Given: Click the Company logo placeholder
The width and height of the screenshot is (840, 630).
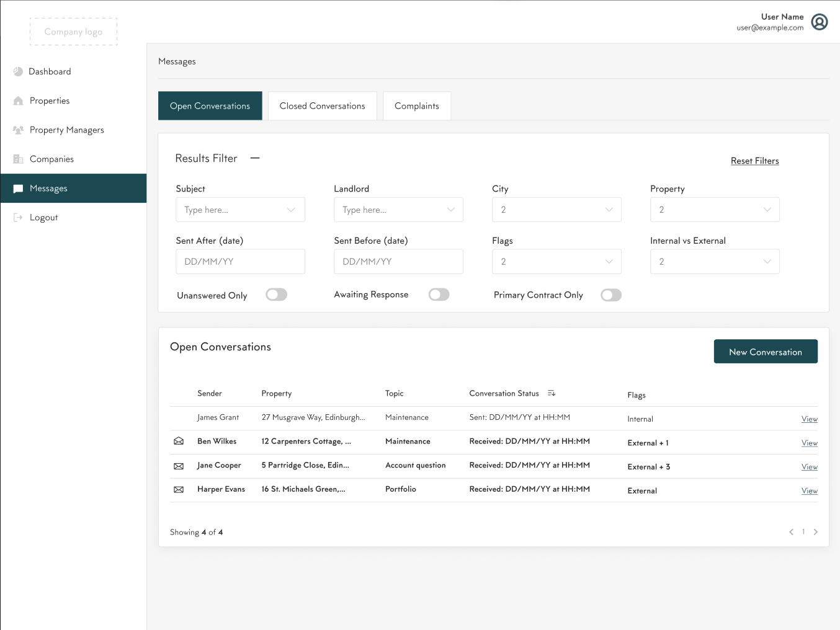Looking at the screenshot, I should click(x=73, y=32).
